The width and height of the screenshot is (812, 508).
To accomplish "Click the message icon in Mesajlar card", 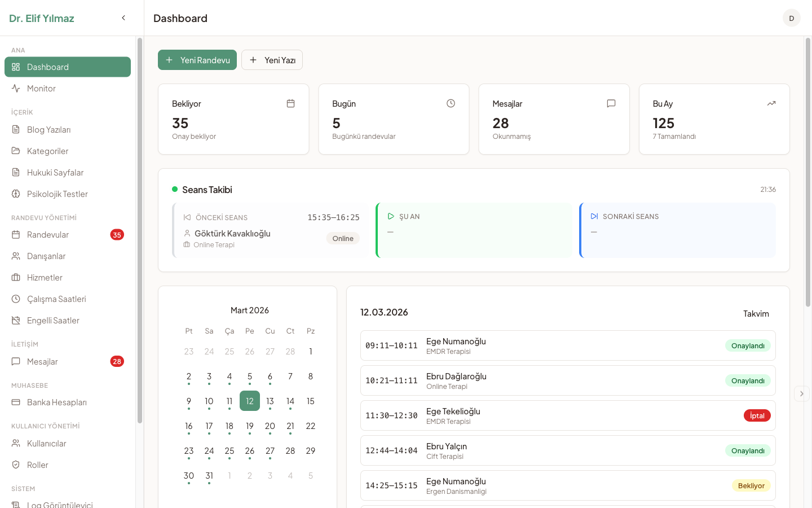I will [611, 103].
